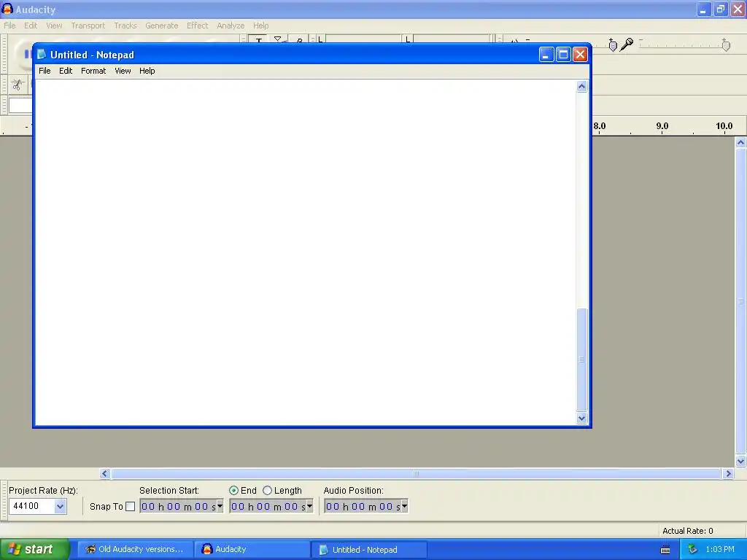Viewport: 747px width, 560px height.
Task: Select the Length radio button
Action: tap(267, 491)
